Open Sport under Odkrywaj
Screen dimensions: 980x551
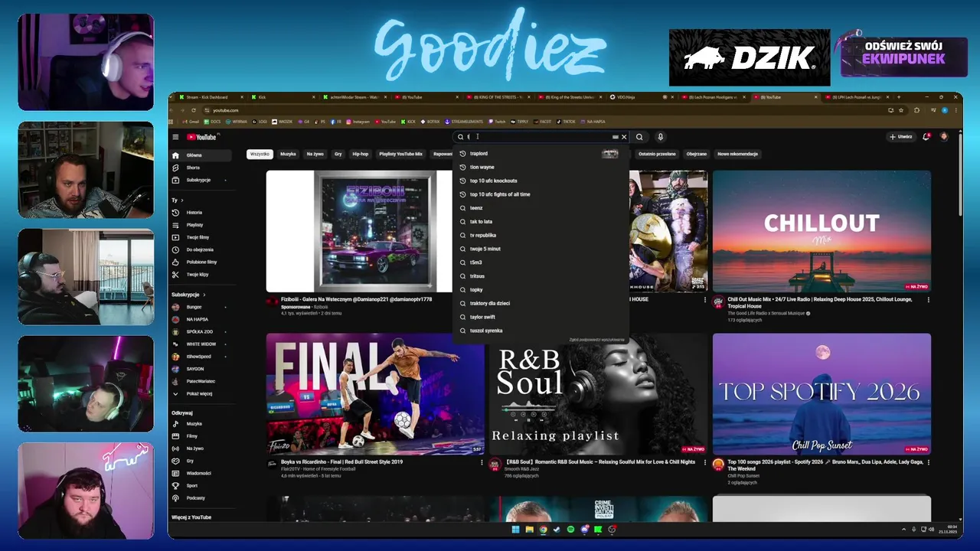click(x=201, y=485)
